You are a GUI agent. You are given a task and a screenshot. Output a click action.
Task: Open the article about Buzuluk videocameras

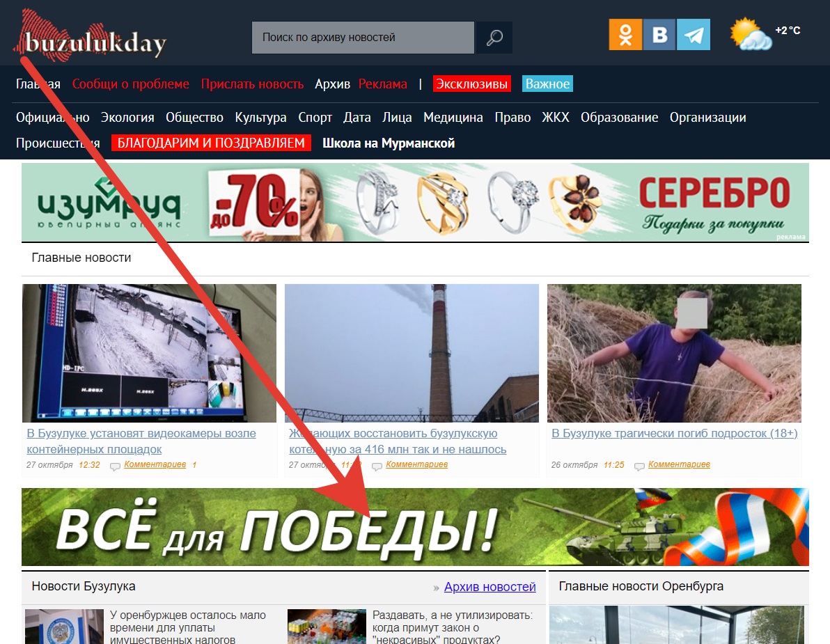tap(141, 433)
